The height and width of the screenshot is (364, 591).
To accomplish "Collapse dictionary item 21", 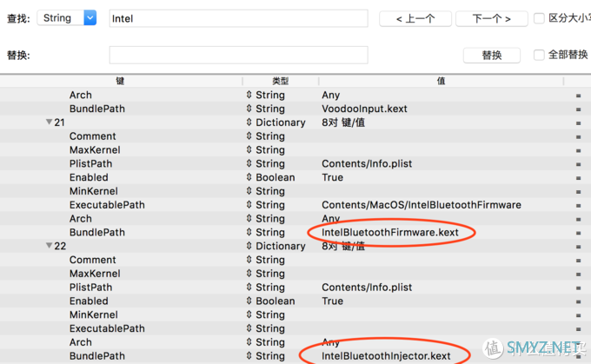I will click(49, 122).
